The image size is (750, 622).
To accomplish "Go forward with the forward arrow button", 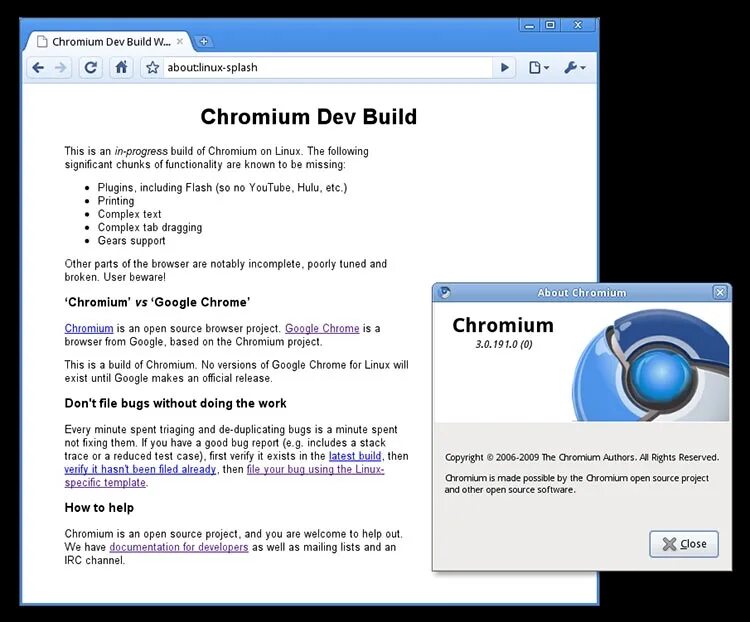I will pyautogui.click(x=60, y=67).
